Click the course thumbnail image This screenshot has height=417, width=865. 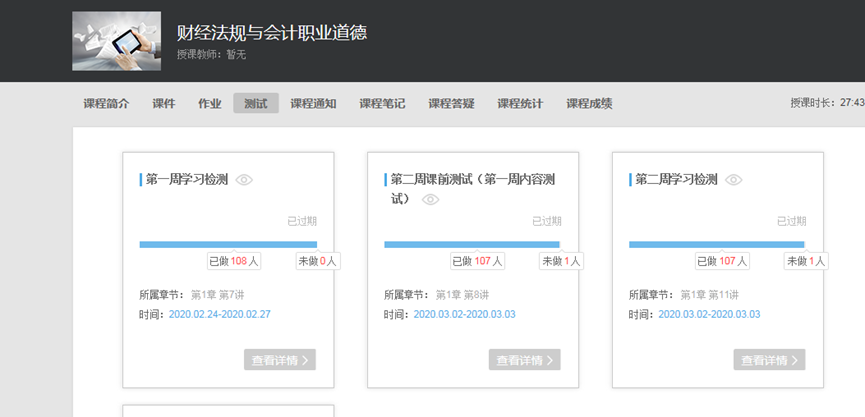(116, 41)
